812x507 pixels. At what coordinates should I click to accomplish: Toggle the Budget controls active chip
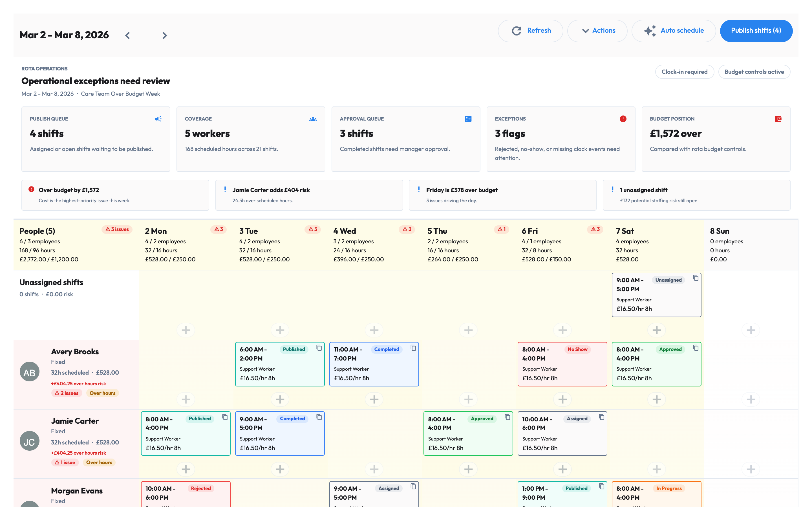(754, 72)
